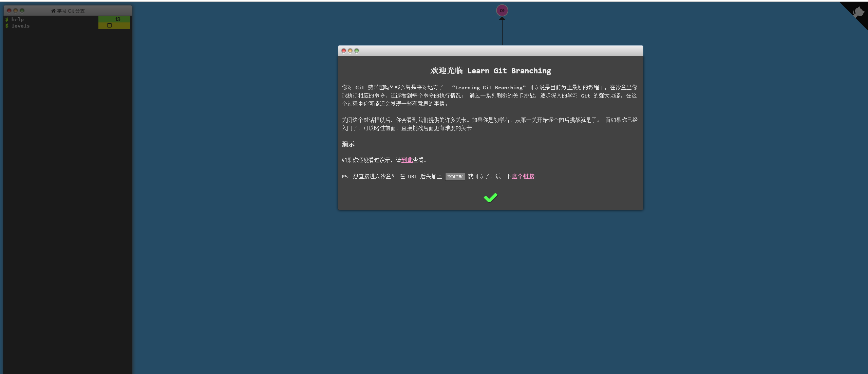Click the home icon in terminal title

click(53, 11)
